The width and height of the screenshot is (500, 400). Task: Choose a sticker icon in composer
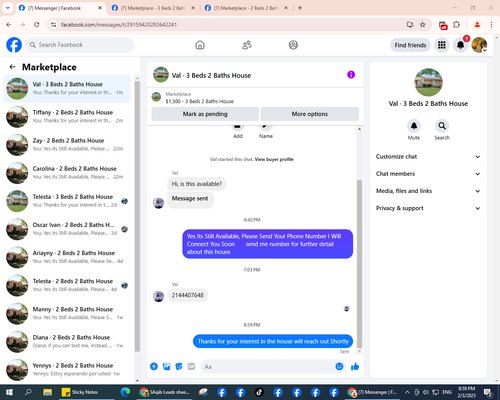(179, 367)
